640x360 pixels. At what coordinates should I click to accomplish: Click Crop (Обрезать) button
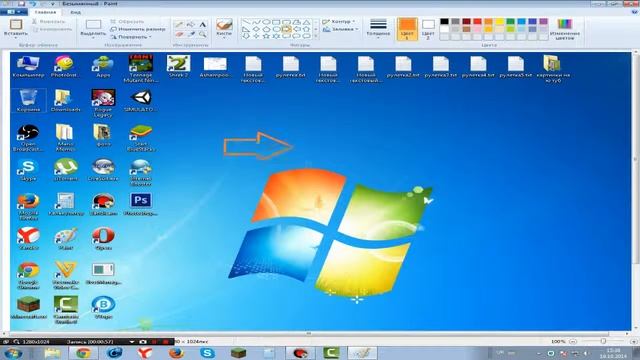(127, 21)
